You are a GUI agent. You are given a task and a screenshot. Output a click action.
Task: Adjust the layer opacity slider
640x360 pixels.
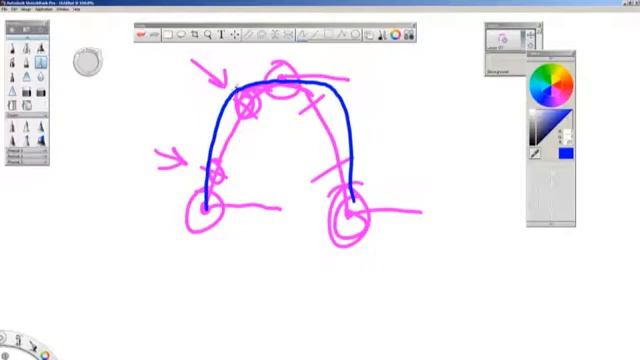pyautogui.click(x=523, y=40)
